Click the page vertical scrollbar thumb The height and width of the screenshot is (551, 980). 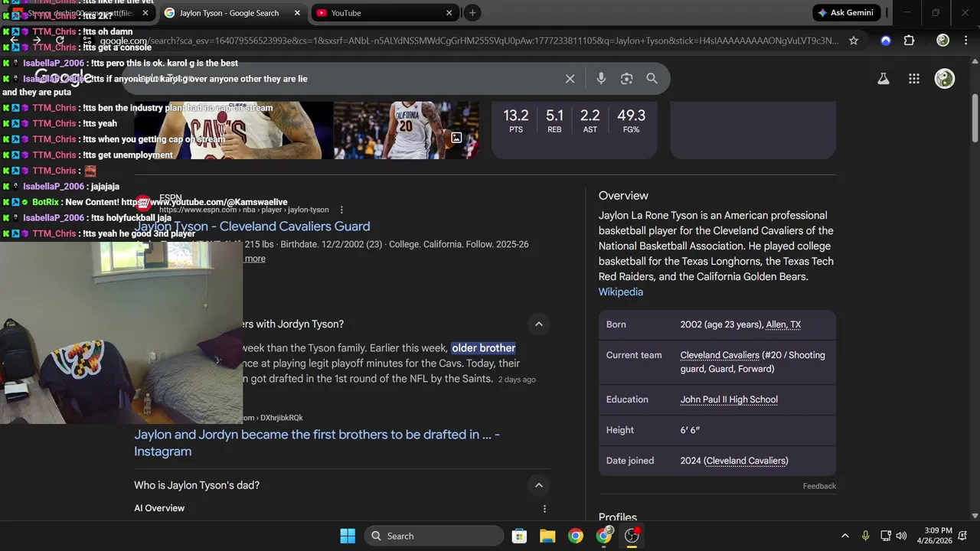click(x=974, y=119)
